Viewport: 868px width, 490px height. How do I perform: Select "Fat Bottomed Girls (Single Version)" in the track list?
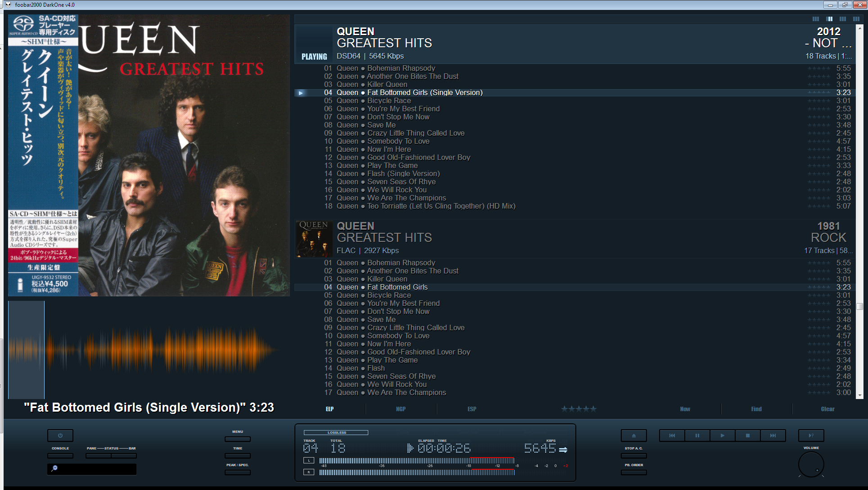tap(575, 93)
